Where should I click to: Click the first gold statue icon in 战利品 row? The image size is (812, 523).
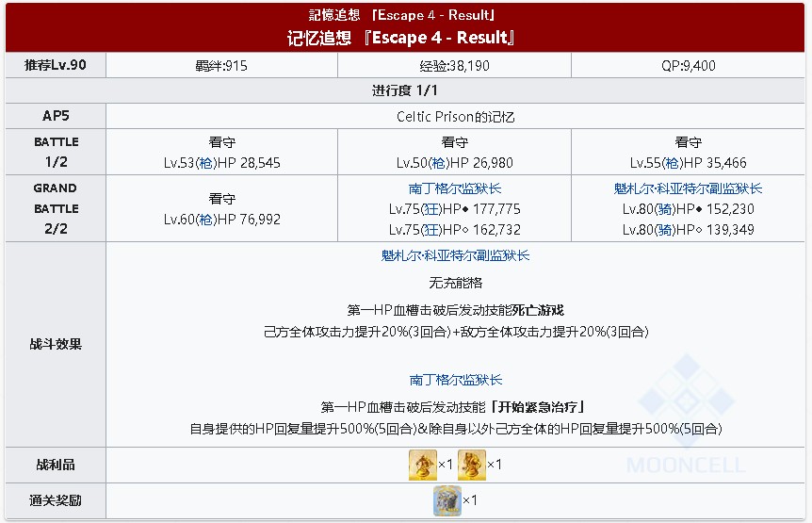[422, 465]
